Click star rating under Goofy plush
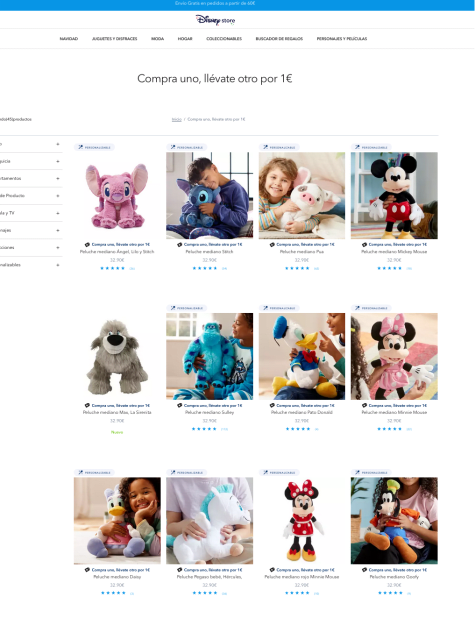This screenshot has height=618, width=475. pyautogui.click(x=390, y=593)
